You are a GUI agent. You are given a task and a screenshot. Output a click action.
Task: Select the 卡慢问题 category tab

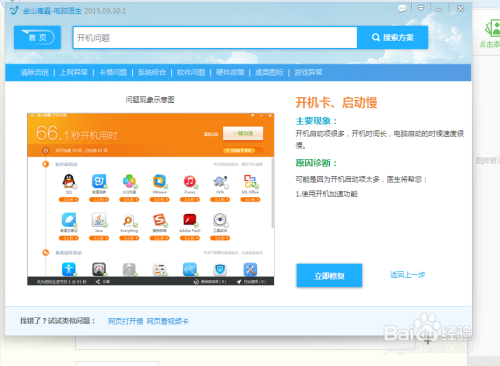[x=113, y=72]
